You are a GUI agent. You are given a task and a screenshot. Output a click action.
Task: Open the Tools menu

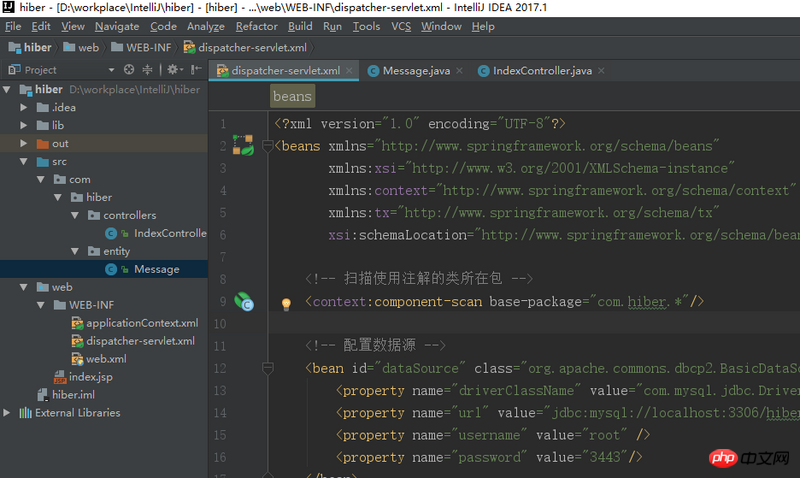click(366, 27)
